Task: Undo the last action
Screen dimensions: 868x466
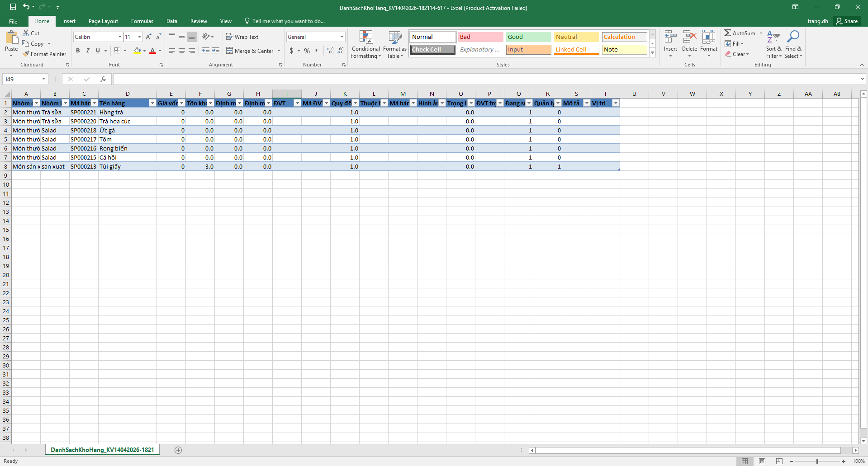Action: [26, 7]
